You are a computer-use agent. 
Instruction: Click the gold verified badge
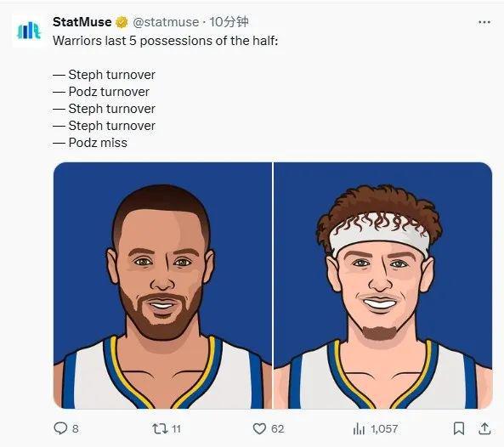(122, 22)
